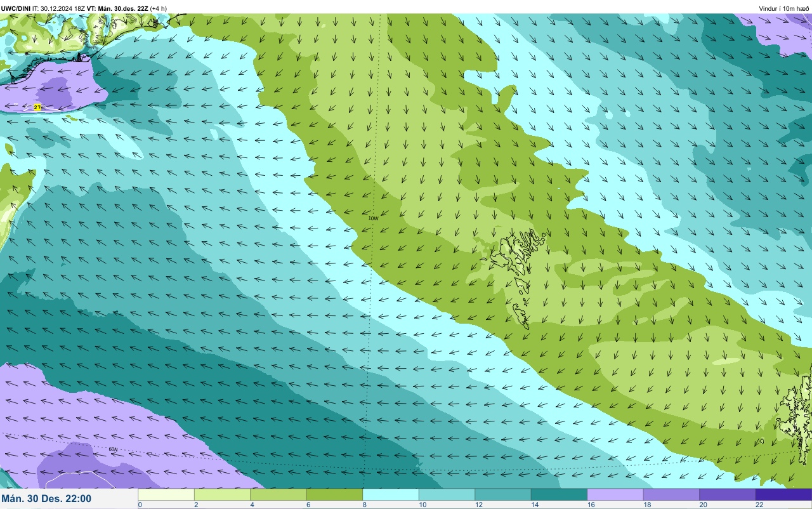Click legend value '0'
The width and height of the screenshot is (812, 509).
tap(140, 505)
